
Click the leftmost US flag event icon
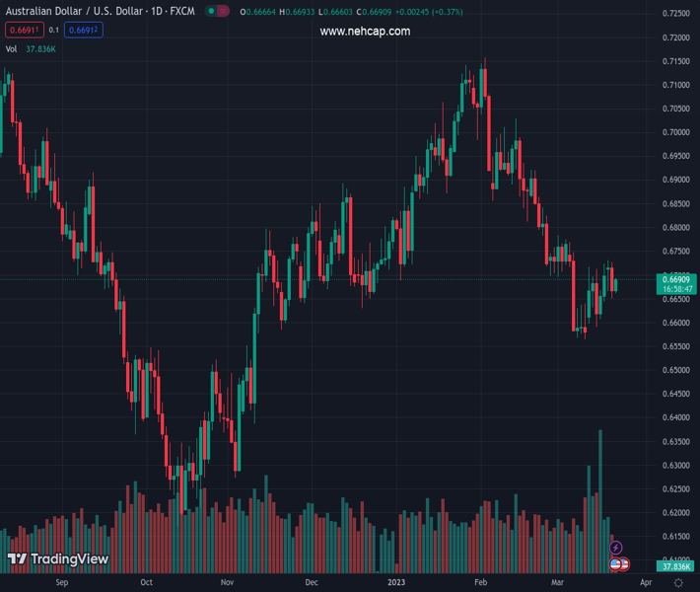pos(616,564)
